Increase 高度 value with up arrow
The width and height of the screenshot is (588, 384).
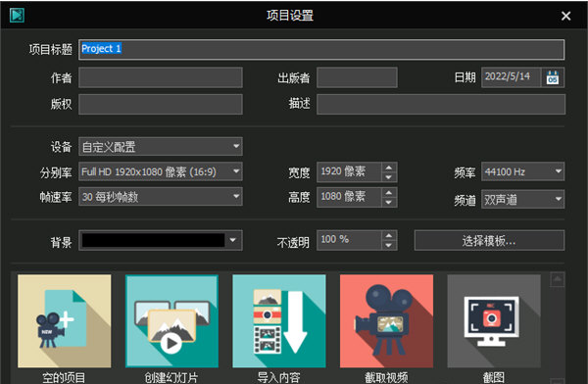[x=389, y=192]
